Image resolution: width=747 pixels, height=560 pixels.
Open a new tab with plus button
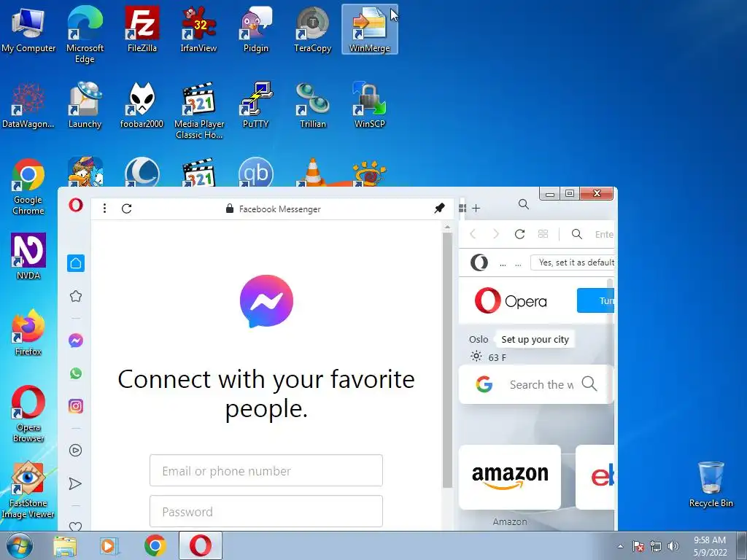coord(476,208)
